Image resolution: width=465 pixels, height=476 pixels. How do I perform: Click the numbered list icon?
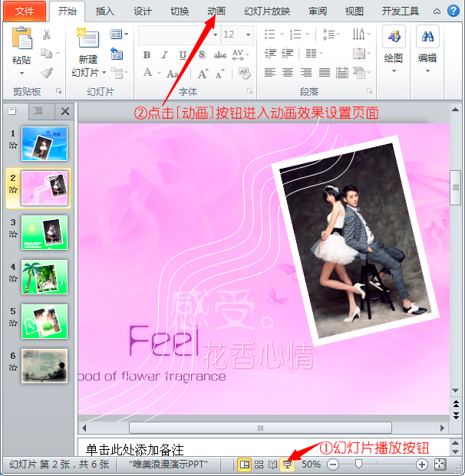point(295,34)
